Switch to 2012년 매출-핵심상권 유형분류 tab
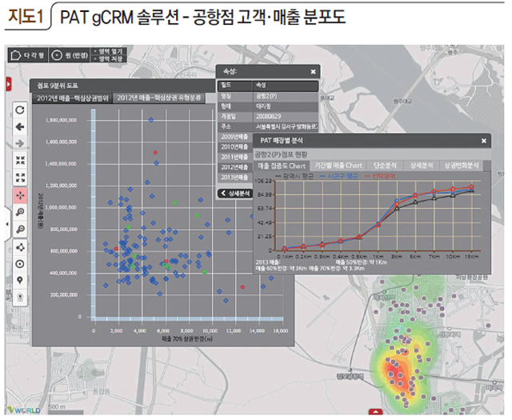512x420 pixels. (x=159, y=98)
